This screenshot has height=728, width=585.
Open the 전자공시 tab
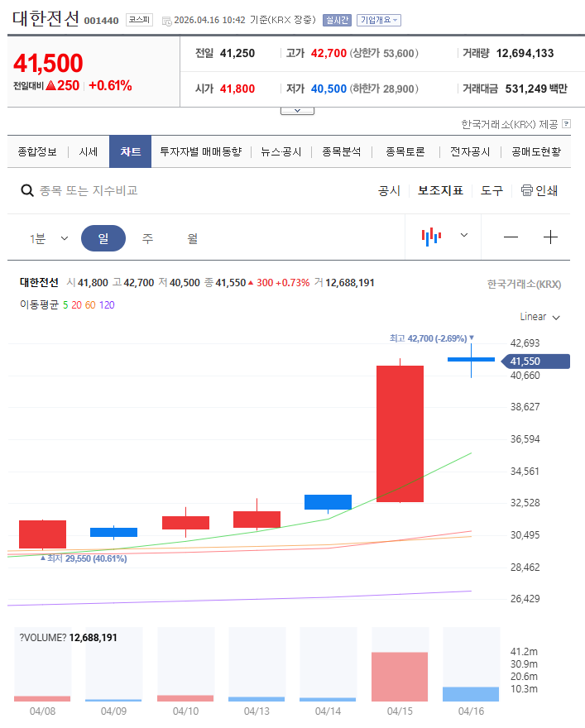(x=470, y=152)
